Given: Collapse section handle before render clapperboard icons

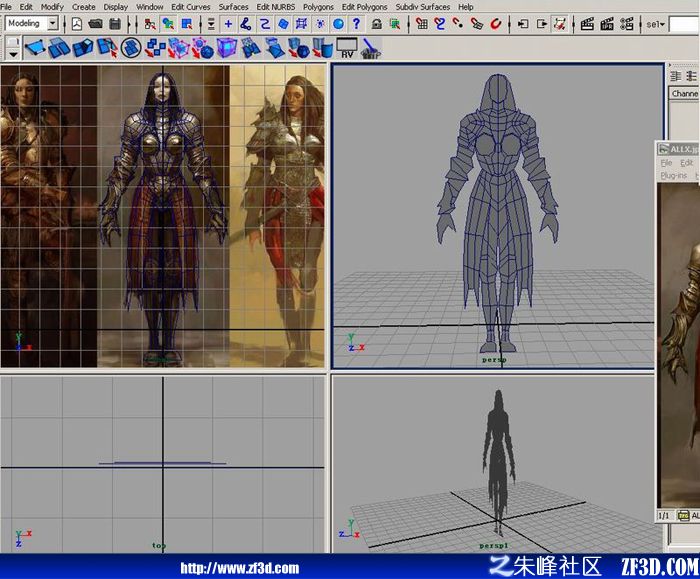Looking at the screenshot, I should [574, 24].
